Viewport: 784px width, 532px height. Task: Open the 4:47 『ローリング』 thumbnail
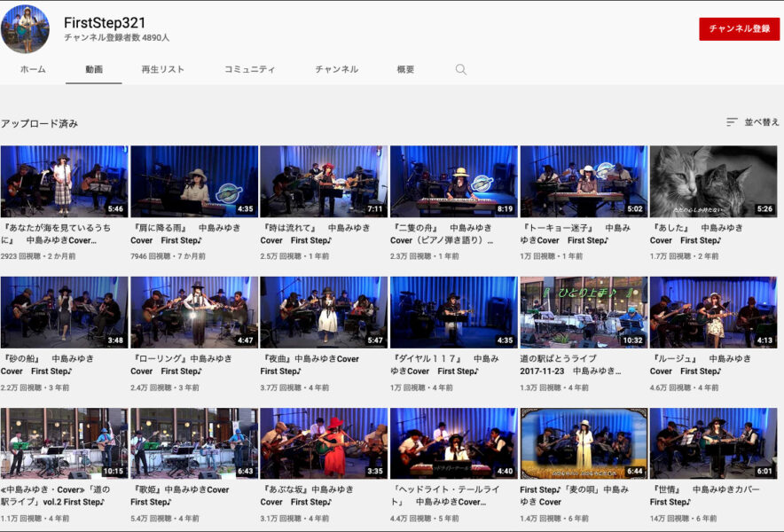(x=194, y=312)
